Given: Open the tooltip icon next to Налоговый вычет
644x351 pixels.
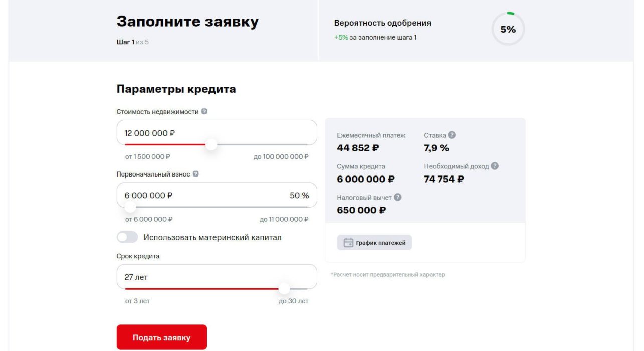Looking at the screenshot, I should (397, 198).
